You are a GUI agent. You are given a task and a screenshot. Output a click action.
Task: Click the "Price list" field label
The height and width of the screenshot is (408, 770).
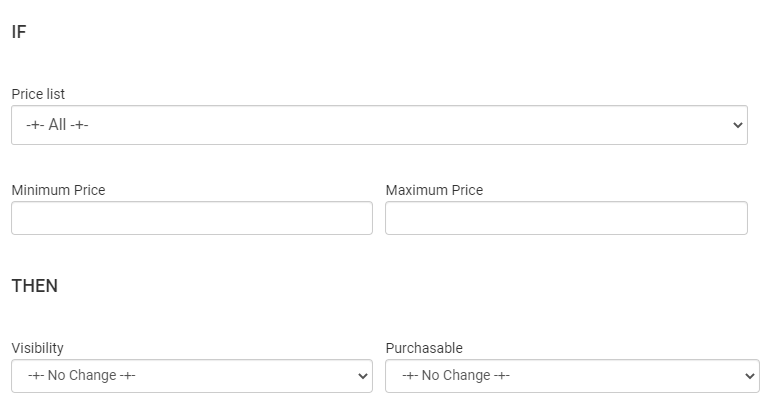point(38,94)
